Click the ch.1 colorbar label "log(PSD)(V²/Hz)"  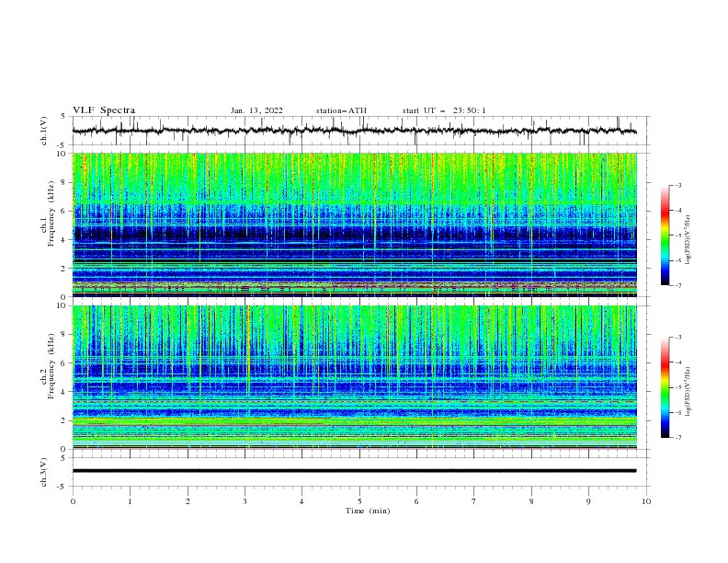[x=688, y=240]
